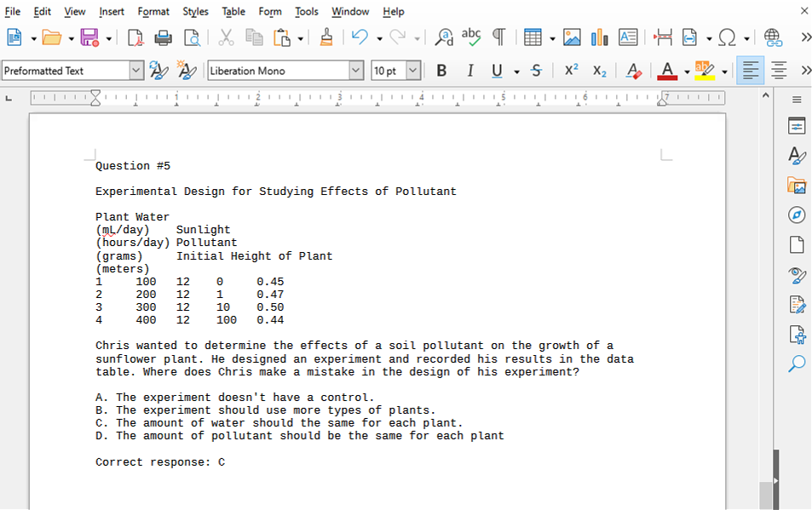812x510 pixels.
Task: Export the document directly as PDF
Action: (135, 37)
